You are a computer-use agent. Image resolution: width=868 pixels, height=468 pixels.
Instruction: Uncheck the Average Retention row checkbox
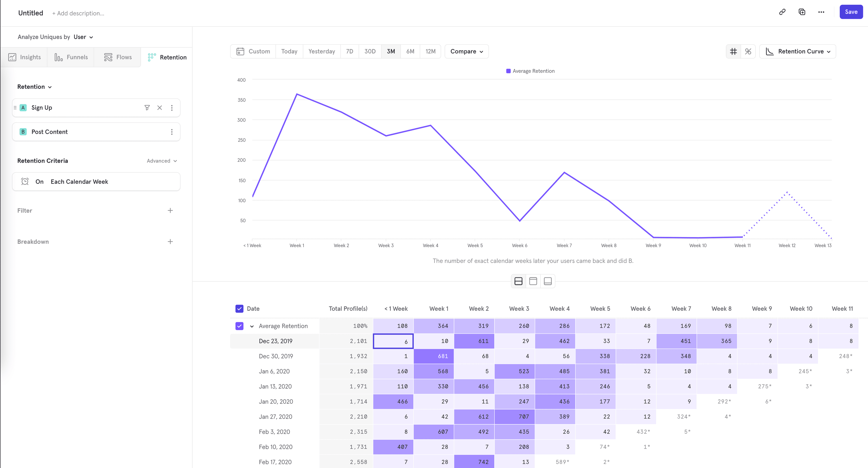pos(239,326)
